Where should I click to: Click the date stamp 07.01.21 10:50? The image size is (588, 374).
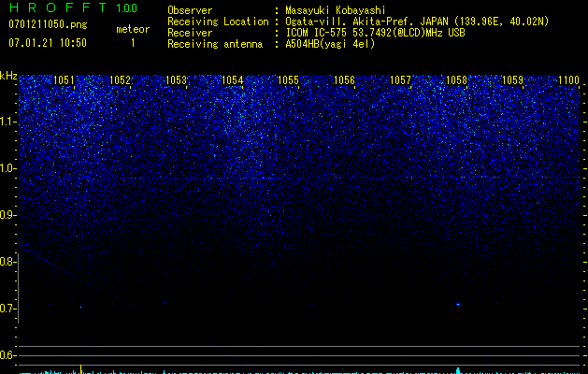point(48,43)
